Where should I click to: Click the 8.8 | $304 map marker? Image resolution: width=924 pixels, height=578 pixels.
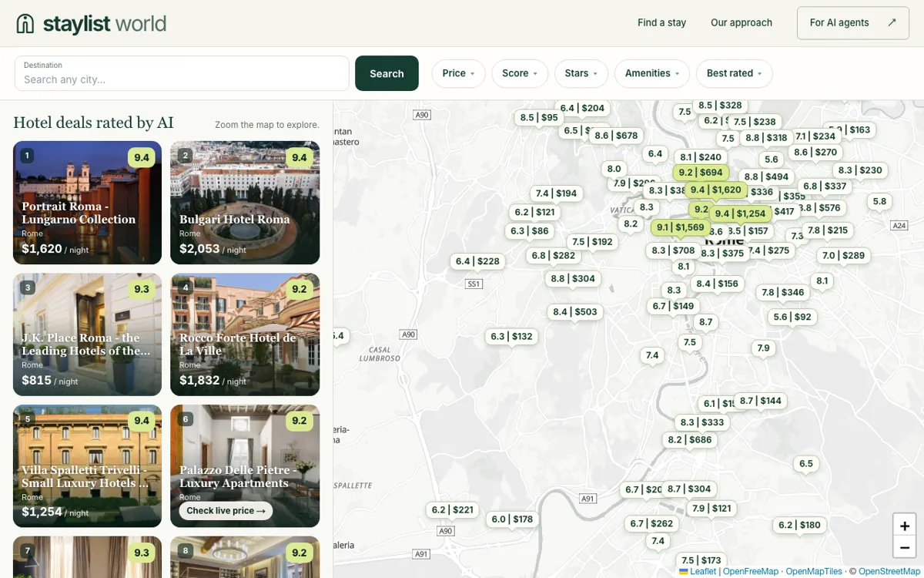pos(574,278)
